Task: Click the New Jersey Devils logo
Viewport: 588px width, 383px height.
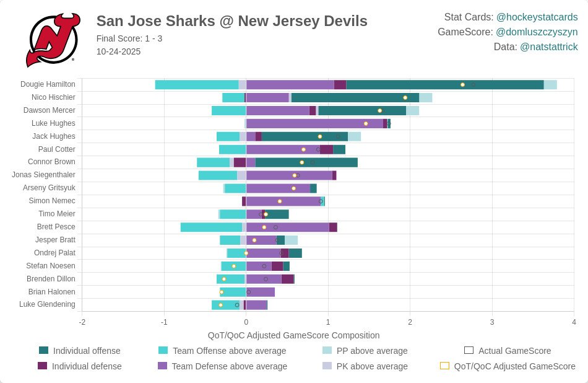Action: (53, 40)
